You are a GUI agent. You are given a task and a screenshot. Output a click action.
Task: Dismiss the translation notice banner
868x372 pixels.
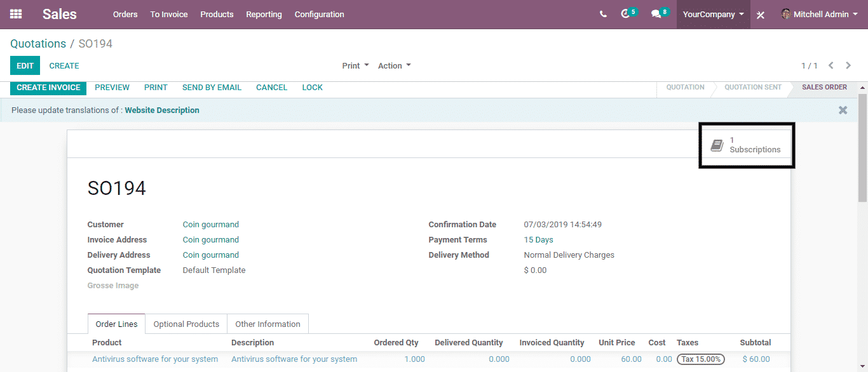tap(843, 110)
